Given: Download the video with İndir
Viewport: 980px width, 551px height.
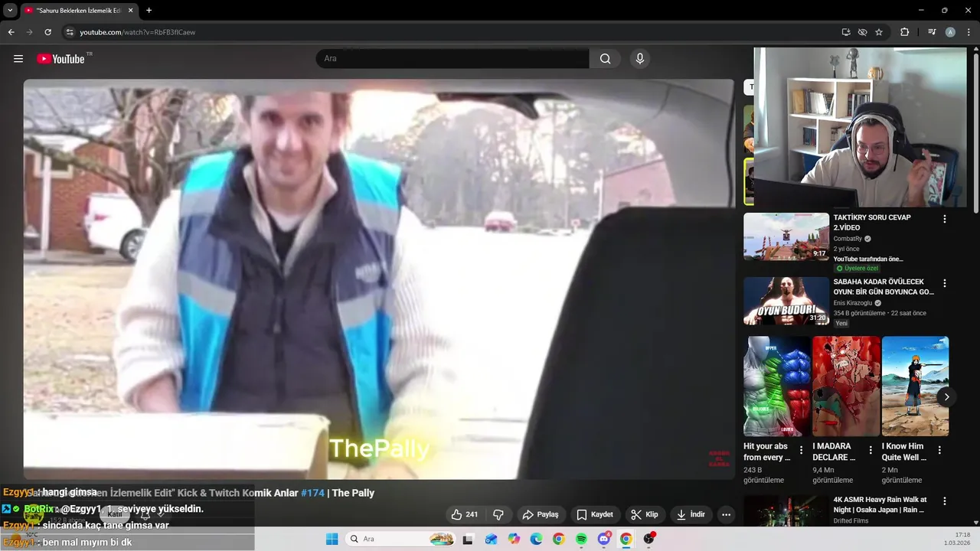Looking at the screenshot, I should [x=691, y=514].
